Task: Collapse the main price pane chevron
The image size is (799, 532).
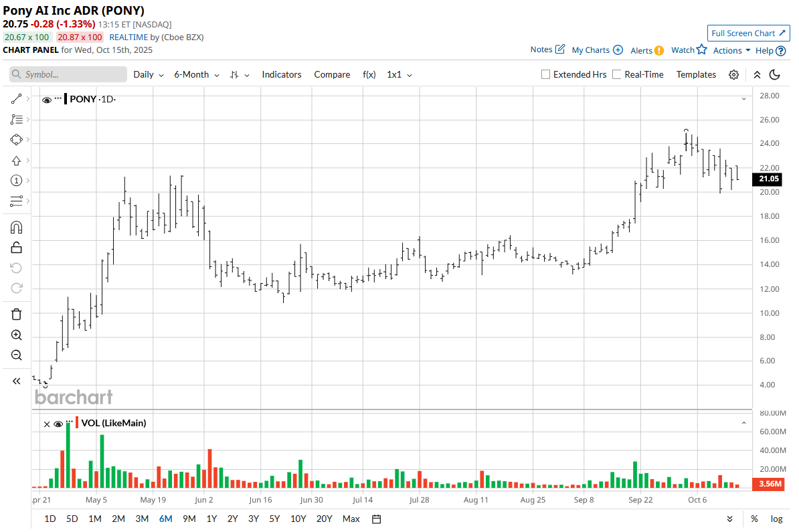Action: (x=744, y=98)
